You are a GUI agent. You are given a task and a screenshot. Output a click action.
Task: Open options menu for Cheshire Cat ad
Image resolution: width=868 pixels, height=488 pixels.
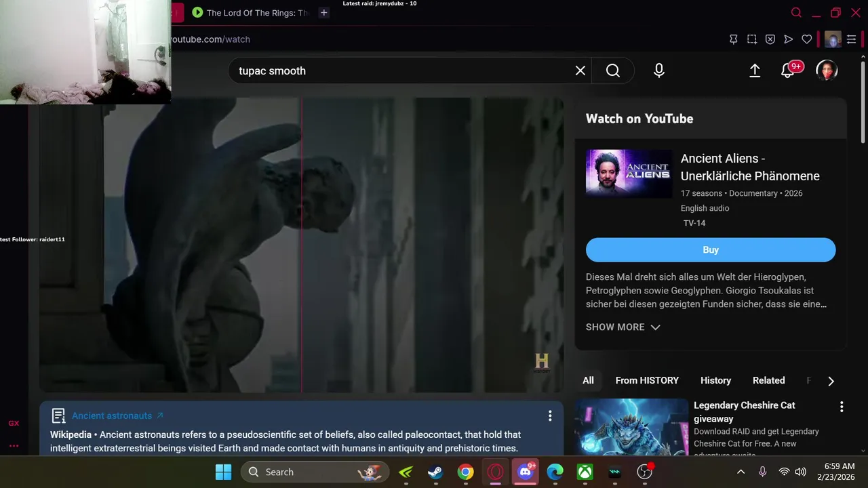842,407
